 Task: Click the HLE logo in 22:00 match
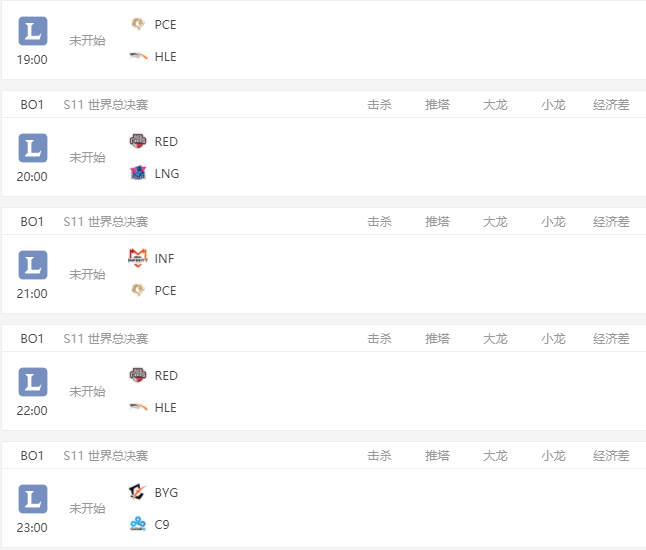[x=138, y=407]
